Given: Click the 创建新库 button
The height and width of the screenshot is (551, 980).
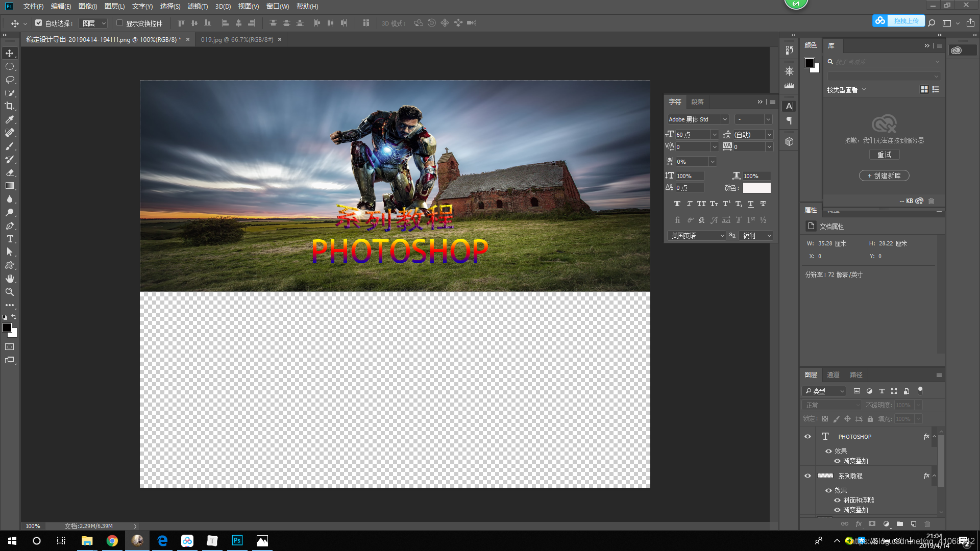Looking at the screenshot, I should point(884,176).
